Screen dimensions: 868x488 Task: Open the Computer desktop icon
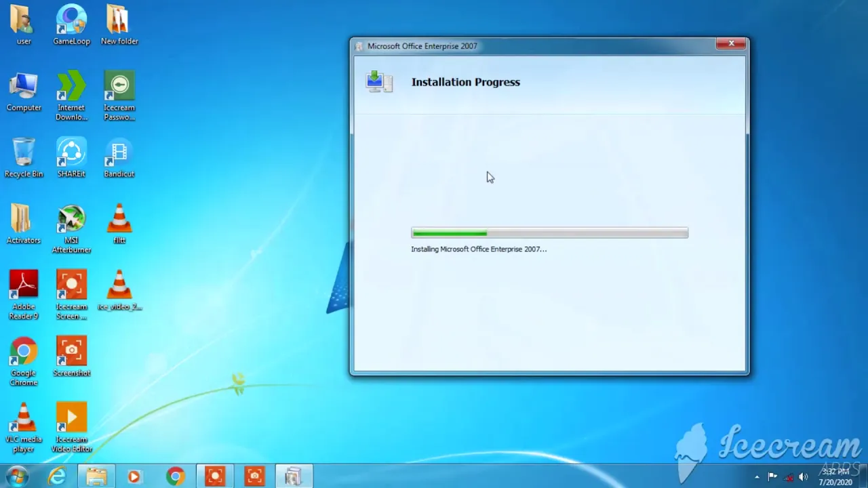(x=24, y=91)
